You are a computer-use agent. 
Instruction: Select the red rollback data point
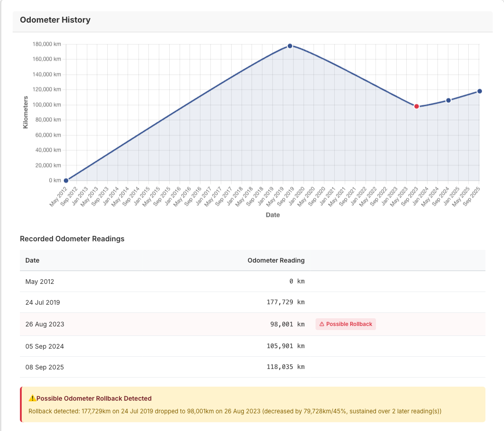coord(417,106)
